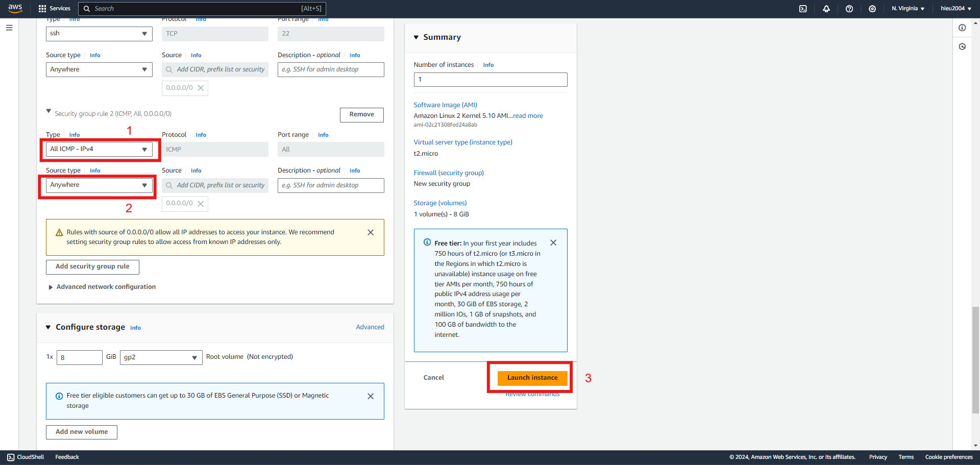Click Add security group rule
980x465 pixels.
pyautogui.click(x=92, y=267)
